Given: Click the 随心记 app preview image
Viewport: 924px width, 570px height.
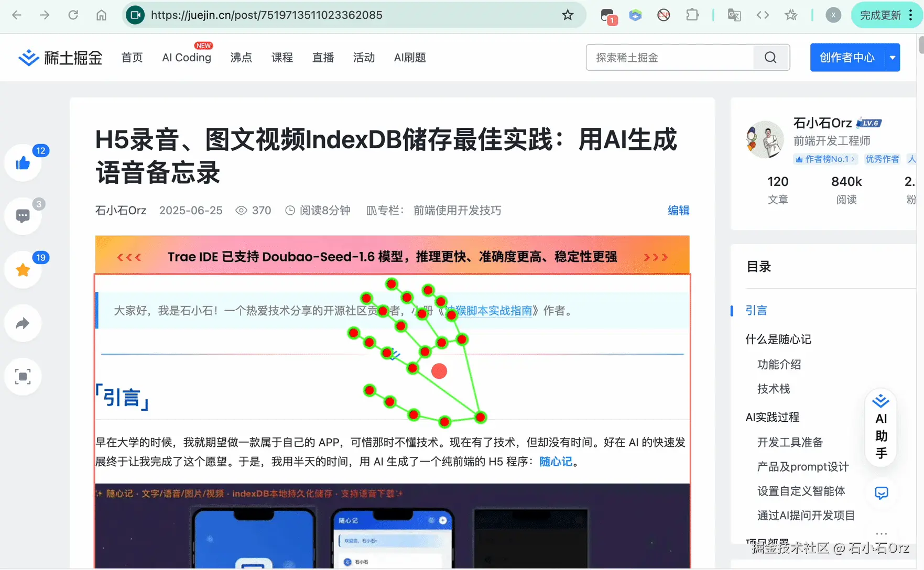Looking at the screenshot, I should 392,525.
